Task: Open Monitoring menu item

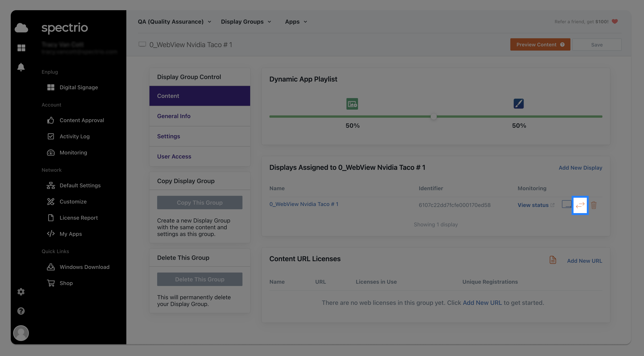Action: click(73, 153)
